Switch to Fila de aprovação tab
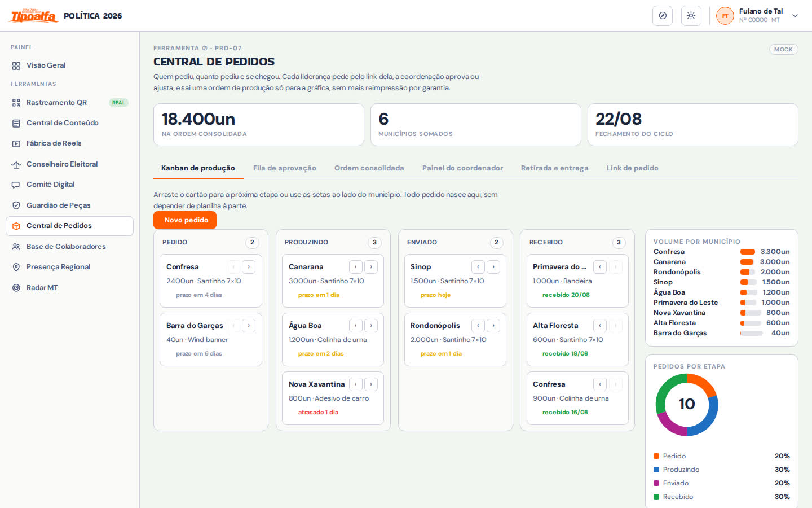Image resolution: width=812 pixels, height=508 pixels. pos(284,168)
